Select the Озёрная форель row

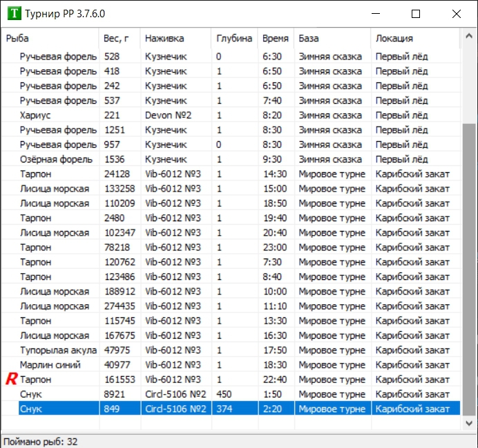231,159
